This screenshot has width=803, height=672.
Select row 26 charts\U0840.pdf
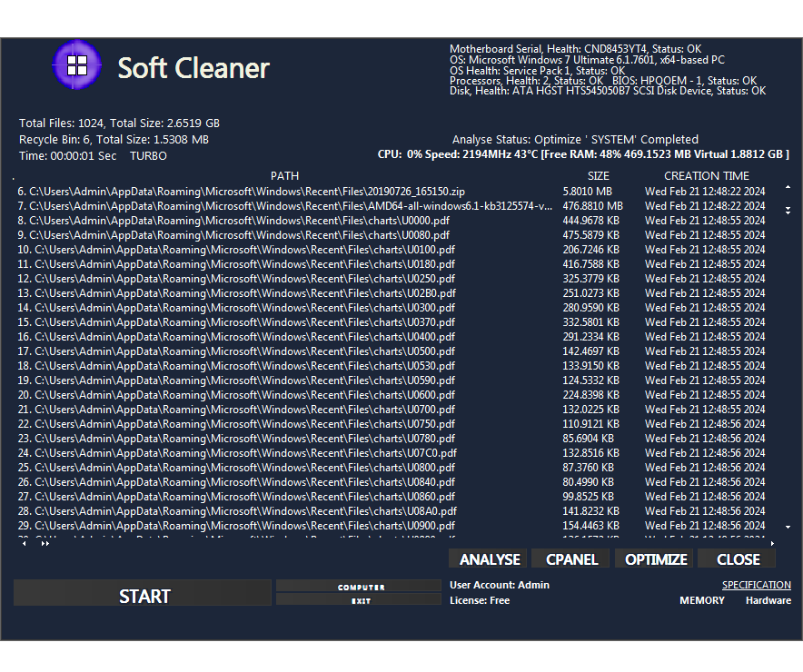(392, 482)
